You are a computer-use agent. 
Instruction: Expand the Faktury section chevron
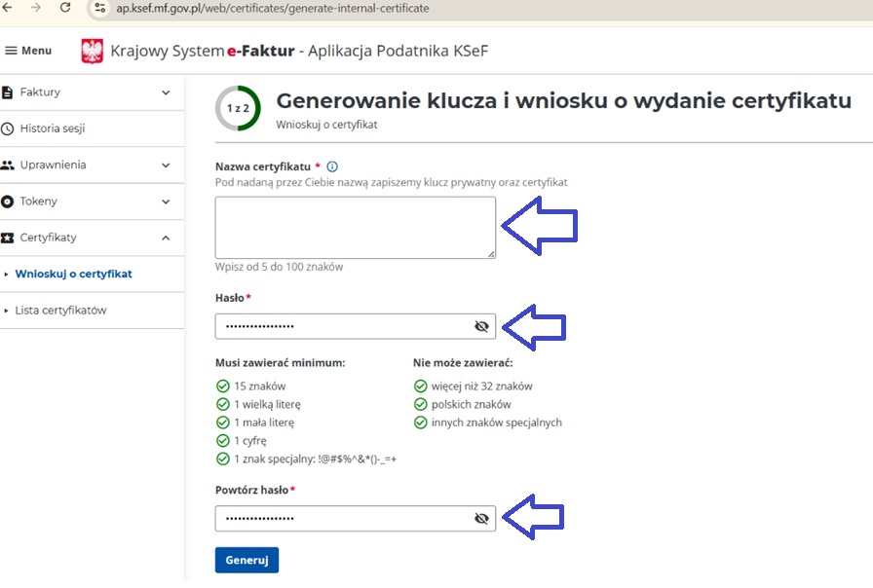pyautogui.click(x=166, y=92)
